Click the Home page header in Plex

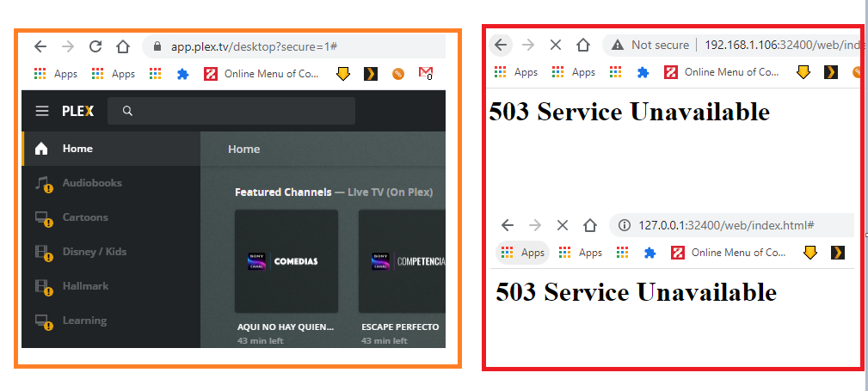[x=244, y=150]
